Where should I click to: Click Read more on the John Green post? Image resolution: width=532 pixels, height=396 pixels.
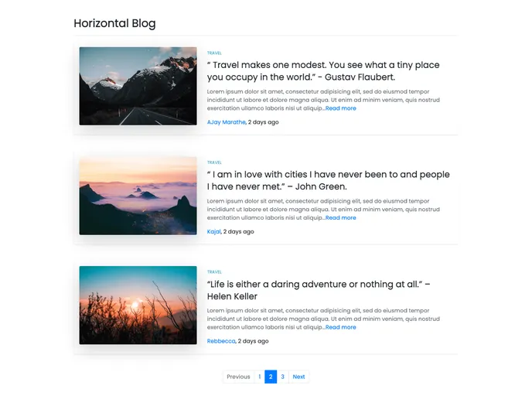tap(340, 218)
